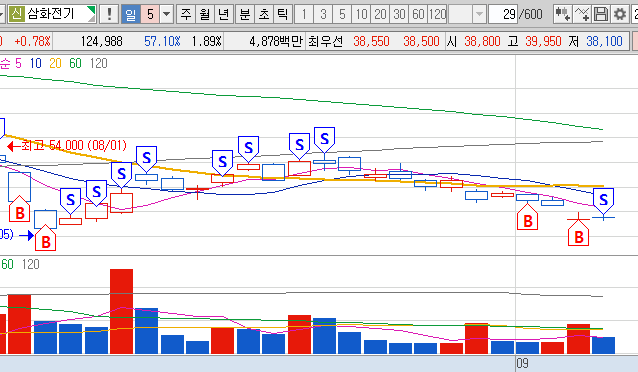
Task: Click the last B buy signal marker
Action: (578, 233)
